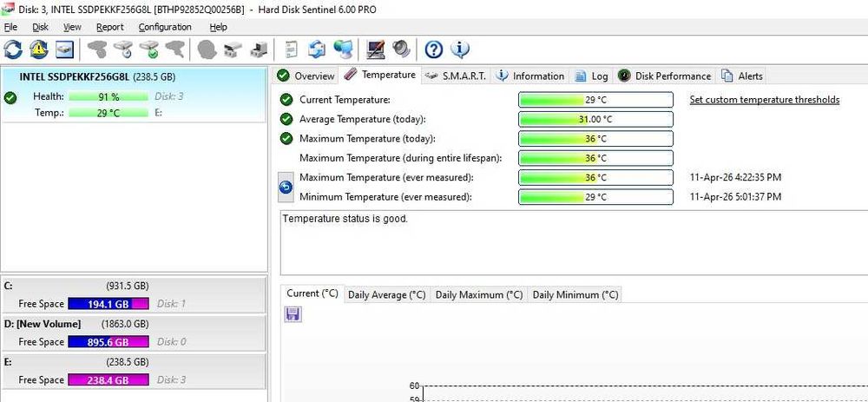Select the Daily Maximum (°C) chart tab
Image resolution: width=868 pixels, height=402 pixels.
click(479, 294)
